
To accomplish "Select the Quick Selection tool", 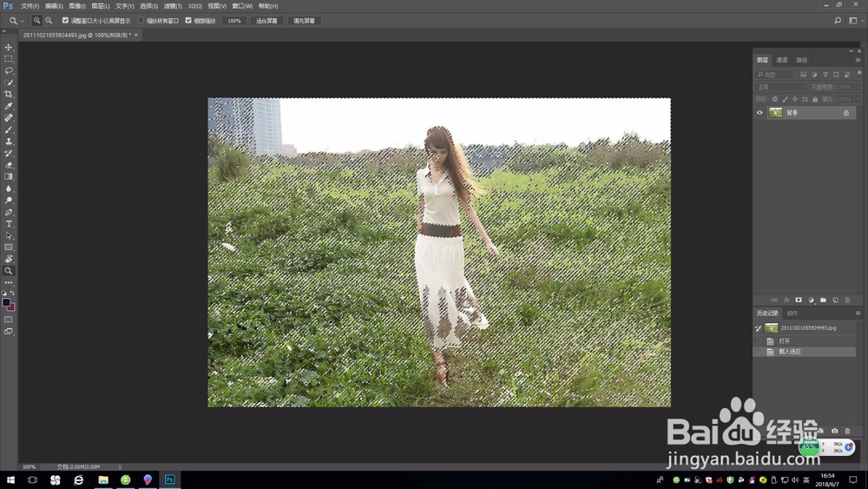I will pyautogui.click(x=9, y=83).
